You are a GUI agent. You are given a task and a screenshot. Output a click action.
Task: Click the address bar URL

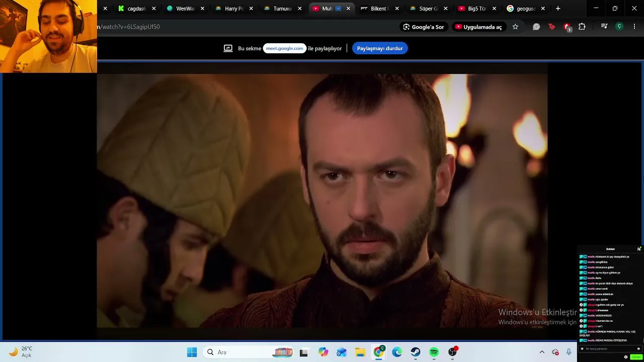tap(128, 27)
